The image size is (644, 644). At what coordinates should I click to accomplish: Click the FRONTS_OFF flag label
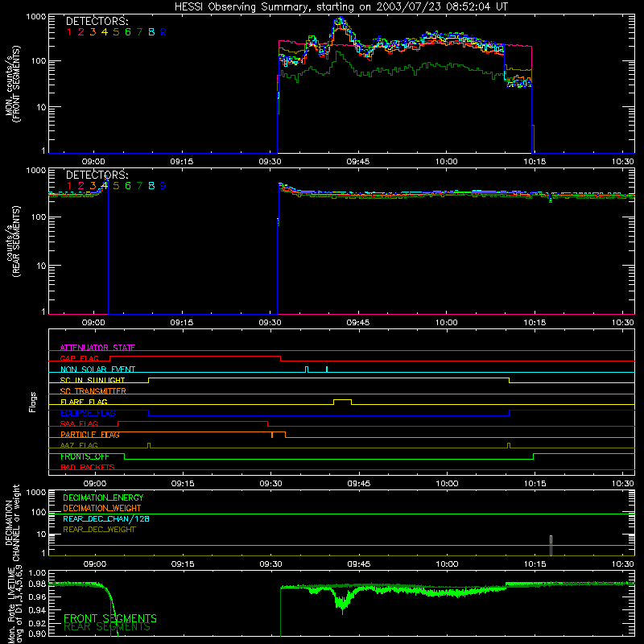coord(85,456)
